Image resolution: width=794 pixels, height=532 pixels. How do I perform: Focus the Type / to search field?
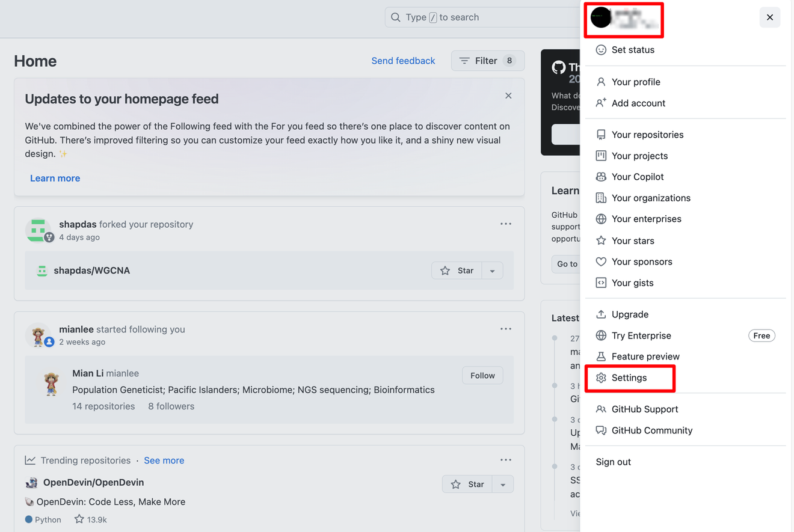pyautogui.click(x=481, y=17)
